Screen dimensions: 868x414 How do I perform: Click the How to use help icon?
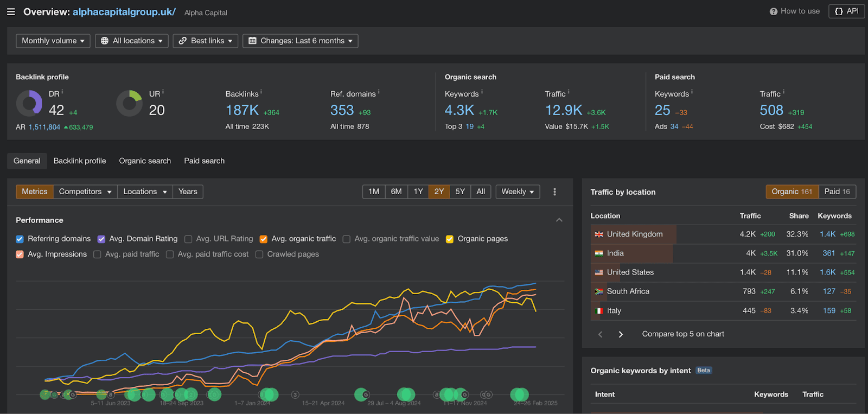[x=774, y=11]
